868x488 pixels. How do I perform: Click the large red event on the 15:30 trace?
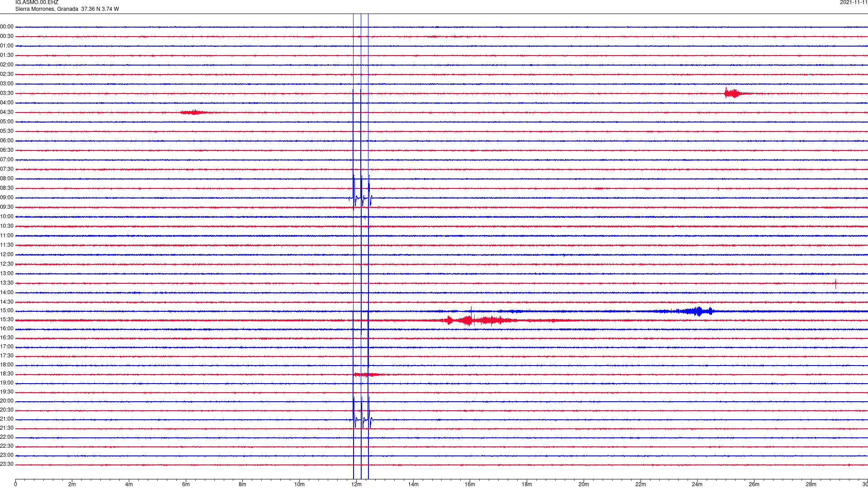coord(479,320)
